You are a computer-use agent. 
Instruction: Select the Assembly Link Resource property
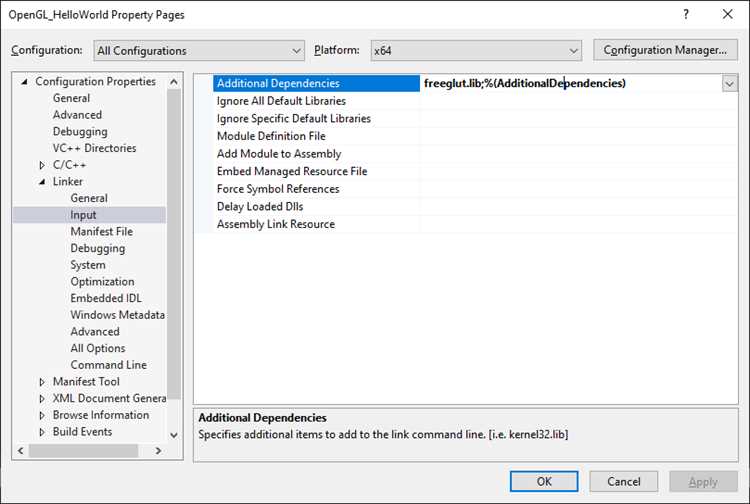pos(276,225)
